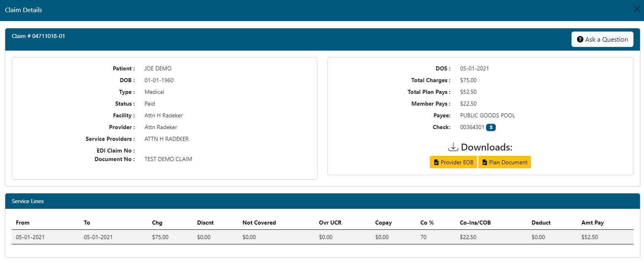Click Member Pays $22.50 value
644x263 pixels.
(x=468, y=104)
